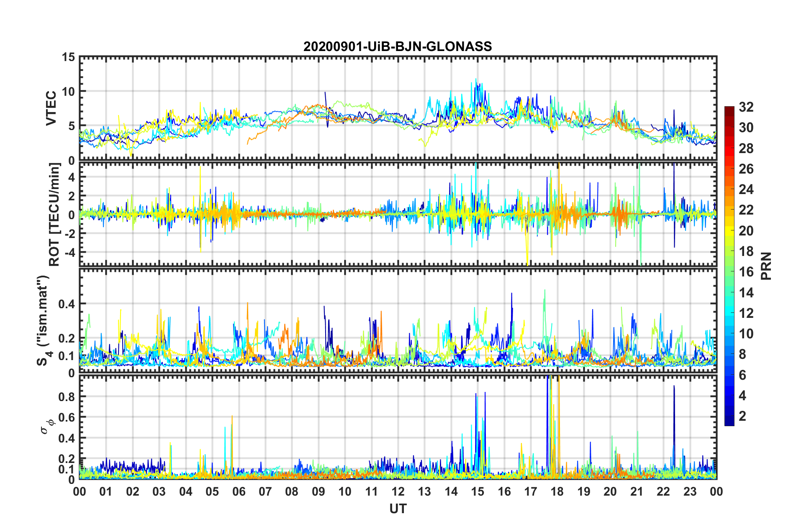Click the x-axis tick label 12
The height and width of the screenshot is (532, 796).
pos(398,491)
